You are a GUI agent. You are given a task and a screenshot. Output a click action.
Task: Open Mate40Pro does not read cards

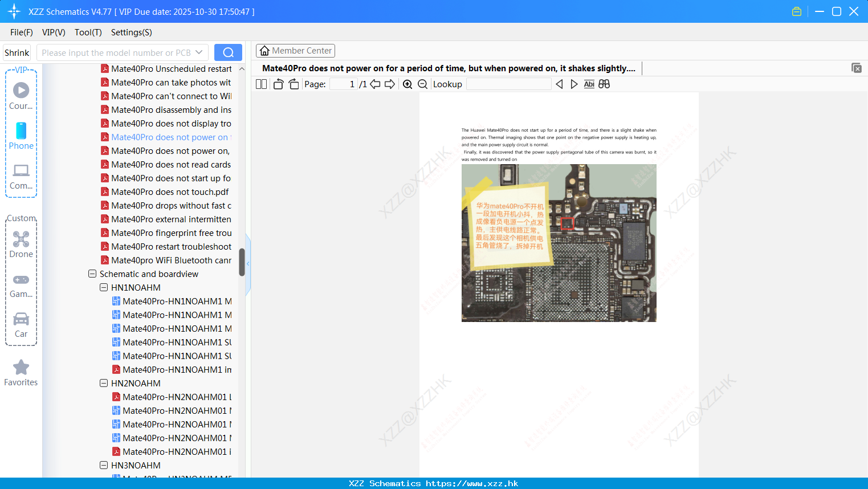click(166, 164)
